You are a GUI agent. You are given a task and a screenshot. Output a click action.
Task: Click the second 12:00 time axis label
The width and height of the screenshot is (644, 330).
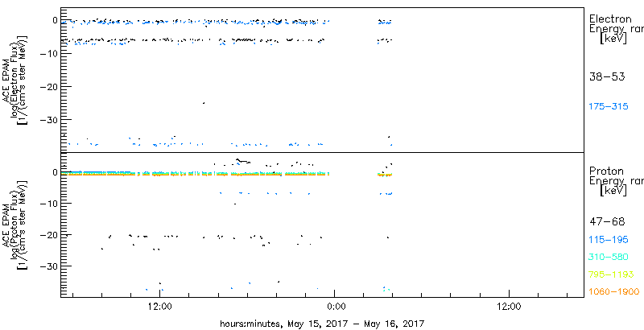coord(510,307)
